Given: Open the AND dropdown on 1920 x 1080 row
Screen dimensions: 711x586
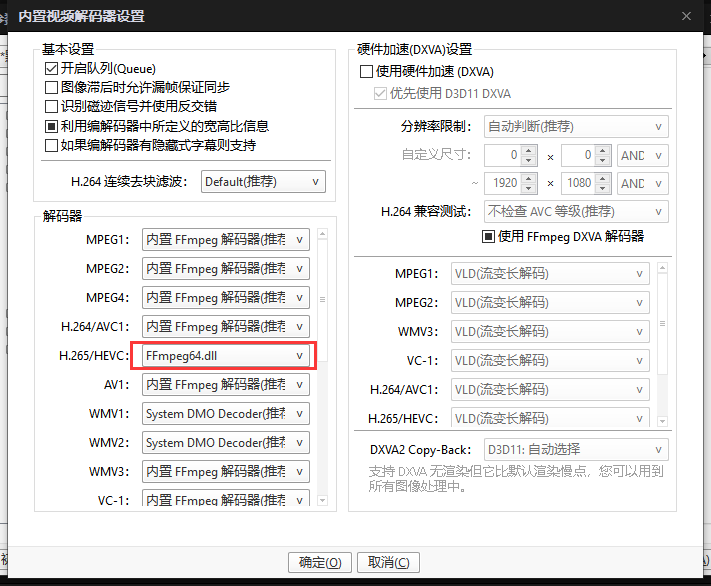Looking at the screenshot, I should click(643, 183).
